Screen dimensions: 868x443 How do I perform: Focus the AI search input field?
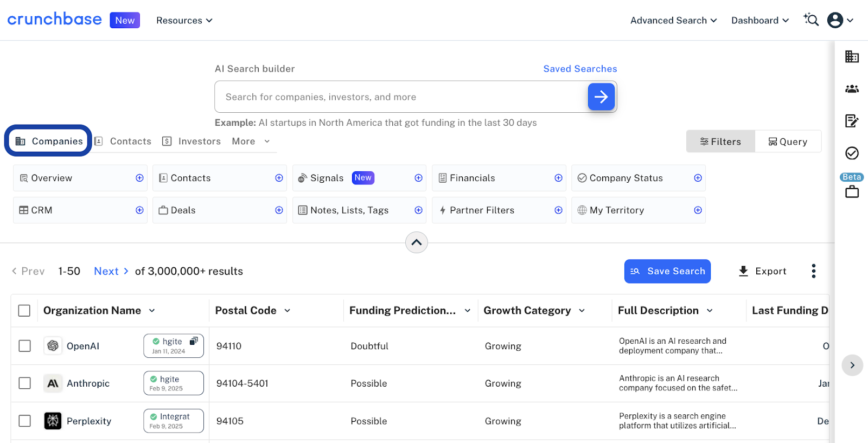[401, 97]
